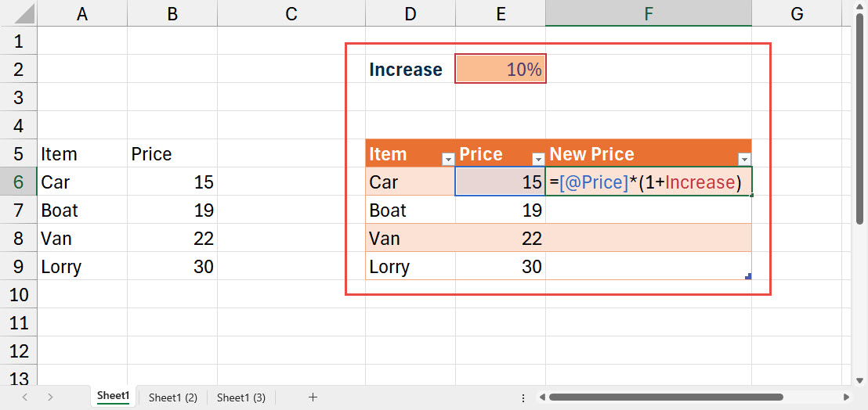The width and height of the screenshot is (868, 410).
Task: Select row 6 by its header
Action: [x=19, y=182]
